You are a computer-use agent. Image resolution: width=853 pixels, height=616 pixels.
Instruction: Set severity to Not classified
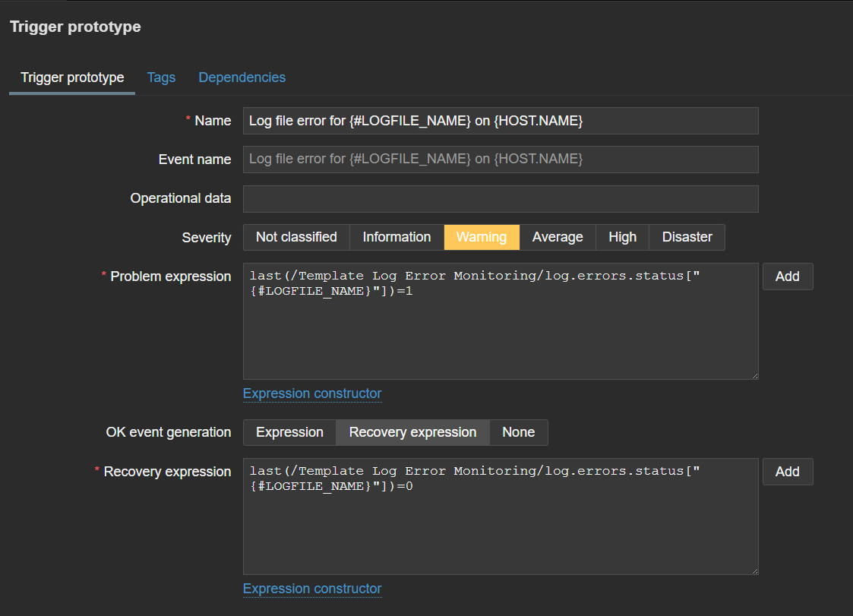[296, 237]
